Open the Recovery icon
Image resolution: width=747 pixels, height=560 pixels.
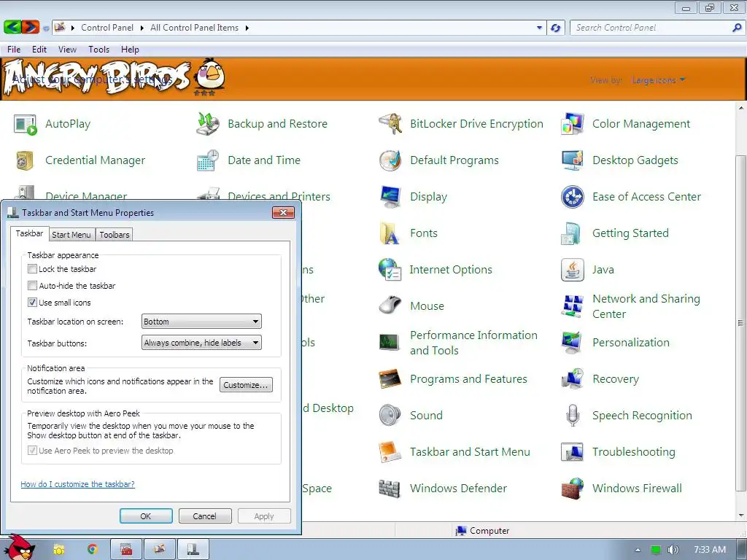[x=572, y=379]
